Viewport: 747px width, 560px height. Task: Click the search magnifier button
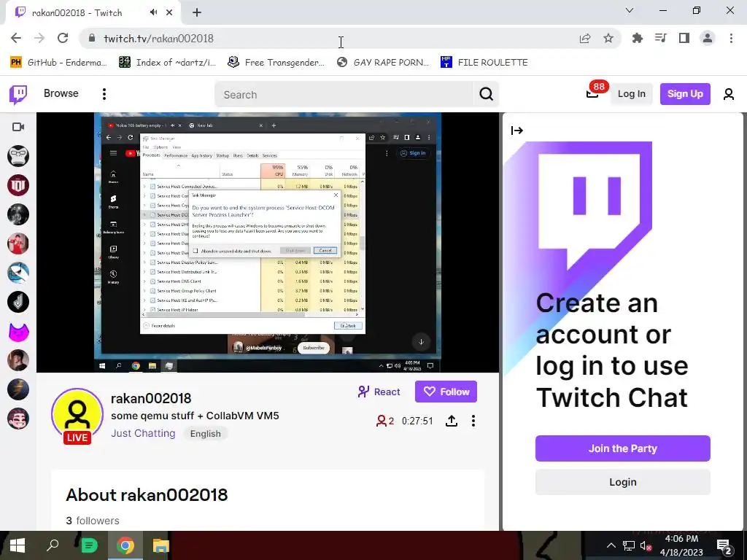click(x=486, y=94)
